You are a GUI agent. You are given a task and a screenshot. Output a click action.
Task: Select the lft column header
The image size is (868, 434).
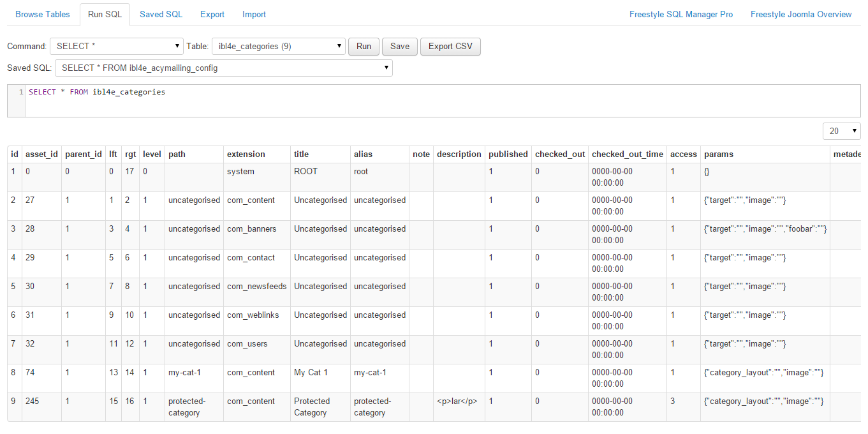pyautogui.click(x=114, y=154)
